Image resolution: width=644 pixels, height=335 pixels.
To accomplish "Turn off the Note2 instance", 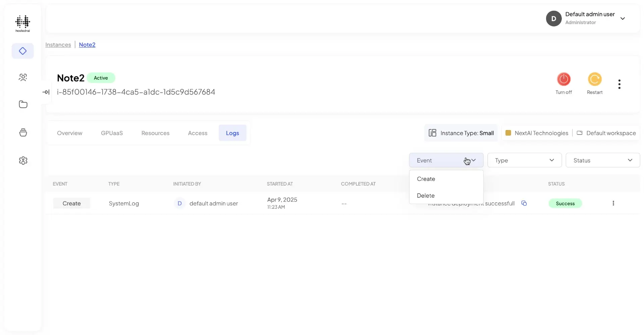I will point(564,79).
